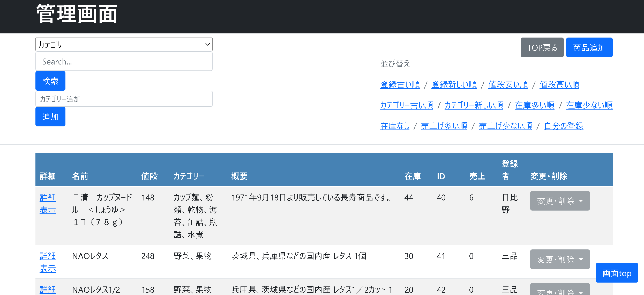Open 詳細表示 for 日清カップヌードル
The image size is (644, 295).
(x=48, y=204)
